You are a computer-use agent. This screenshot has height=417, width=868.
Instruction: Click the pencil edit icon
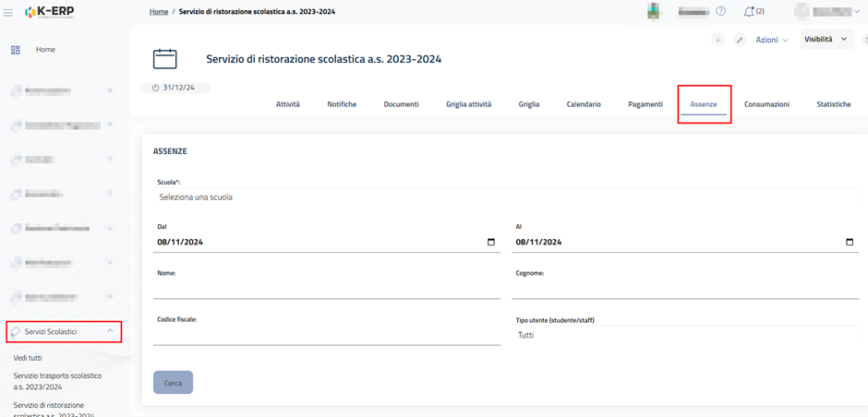point(740,41)
